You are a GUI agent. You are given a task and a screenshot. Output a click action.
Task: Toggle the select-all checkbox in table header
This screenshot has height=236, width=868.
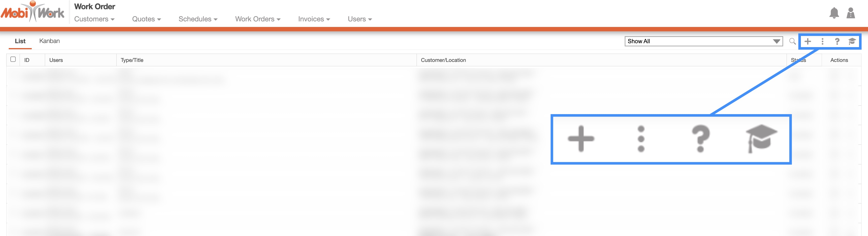tap(13, 59)
